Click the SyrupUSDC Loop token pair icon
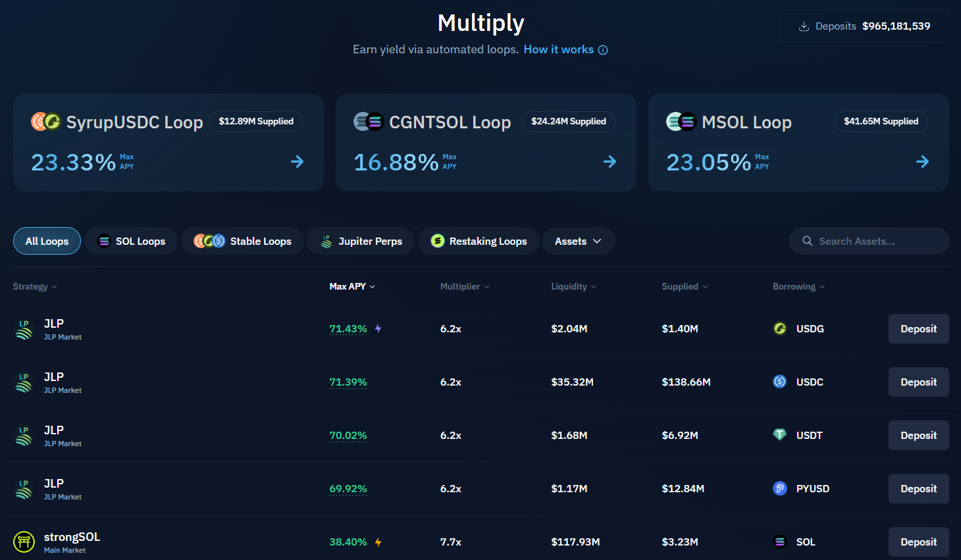 pyautogui.click(x=46, y=122)
